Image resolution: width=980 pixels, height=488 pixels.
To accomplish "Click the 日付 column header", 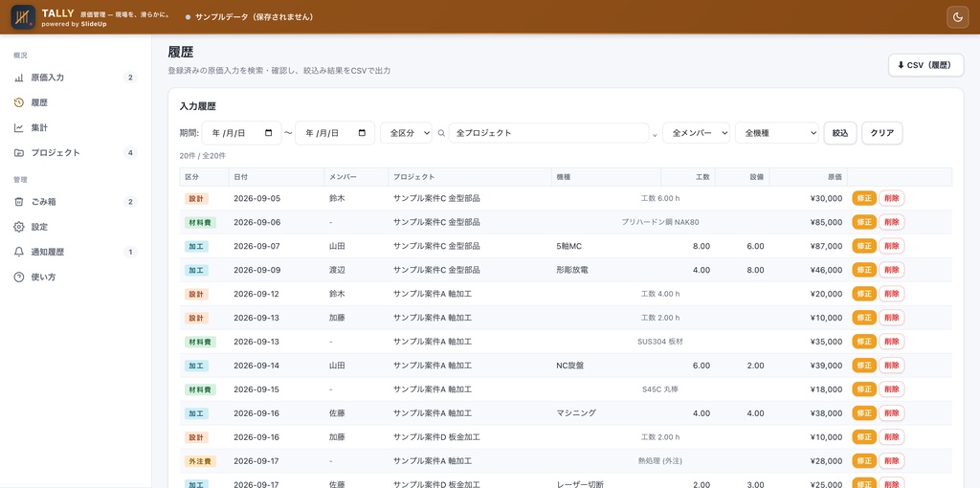I will [277, 177].
